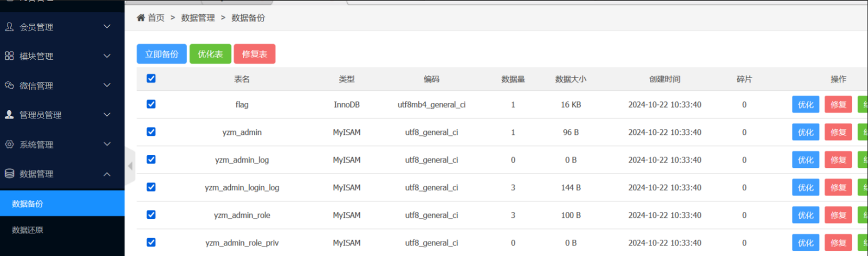Click the 系统管理 gear icon

[9, 144]
